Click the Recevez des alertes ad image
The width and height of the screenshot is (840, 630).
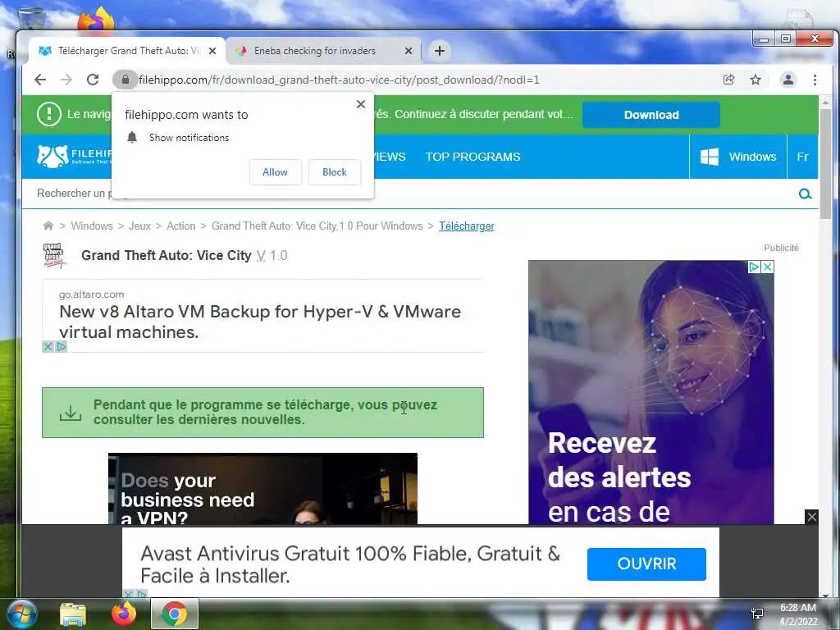[x=651, y=392]
